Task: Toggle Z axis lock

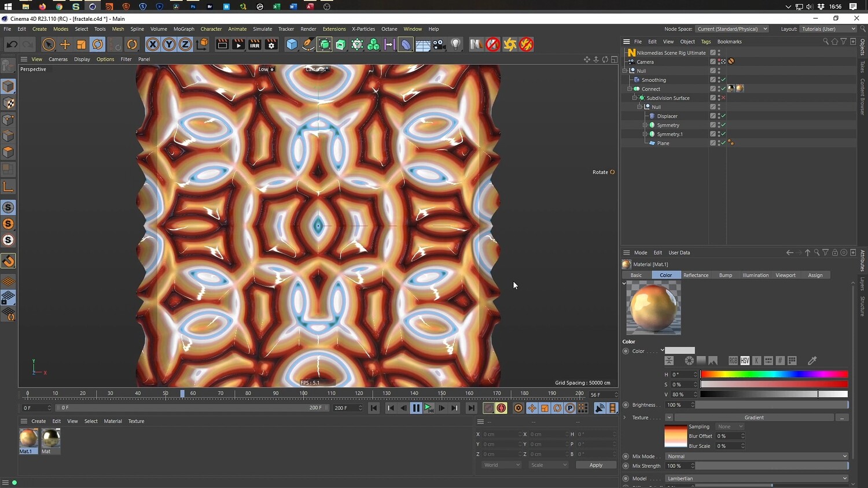Action: pos(185,45)
